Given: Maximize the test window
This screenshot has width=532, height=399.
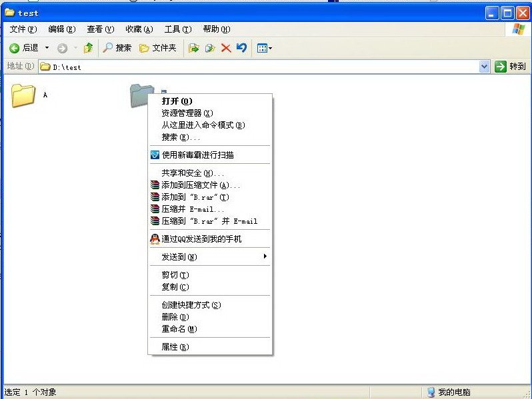Looking at the screenshot, I should click(x=507, y=13).
